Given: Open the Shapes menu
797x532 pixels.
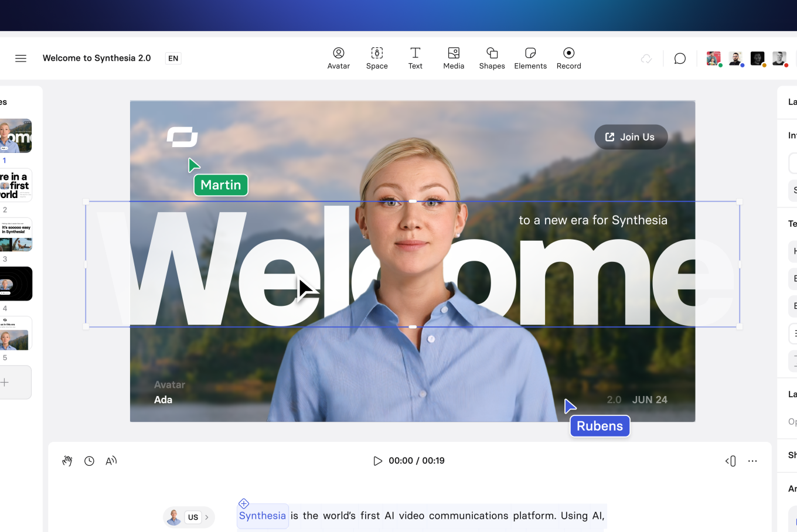Looking at the screenshot, I should click(492, 58).
